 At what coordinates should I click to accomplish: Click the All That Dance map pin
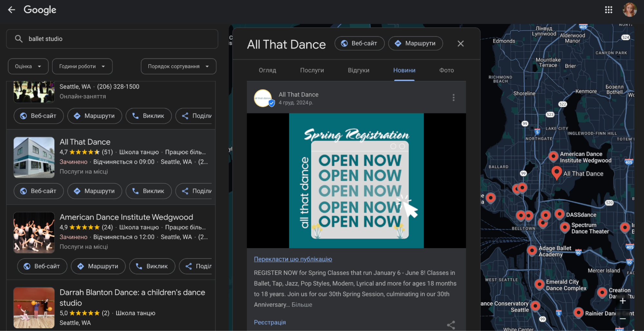(x=557, y=173)
